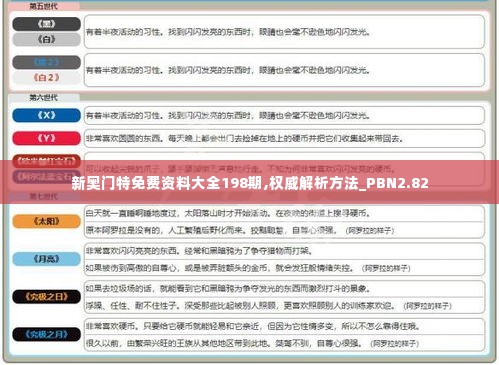
Task: Click the 《黑》 version badge
Action: click(46, 24)
